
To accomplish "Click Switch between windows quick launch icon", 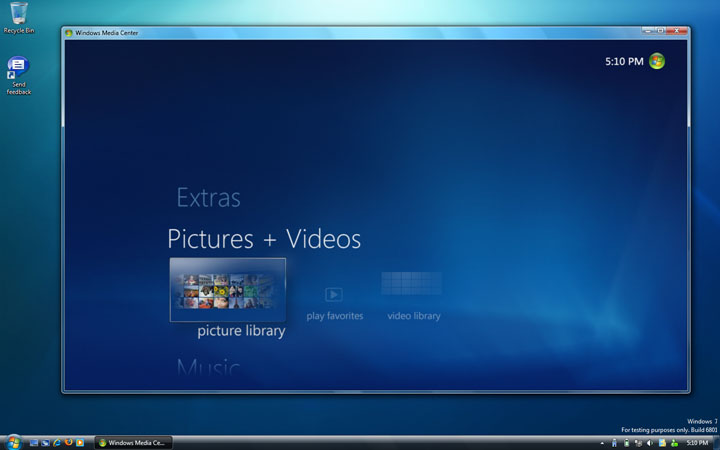I will pos(45,443).
